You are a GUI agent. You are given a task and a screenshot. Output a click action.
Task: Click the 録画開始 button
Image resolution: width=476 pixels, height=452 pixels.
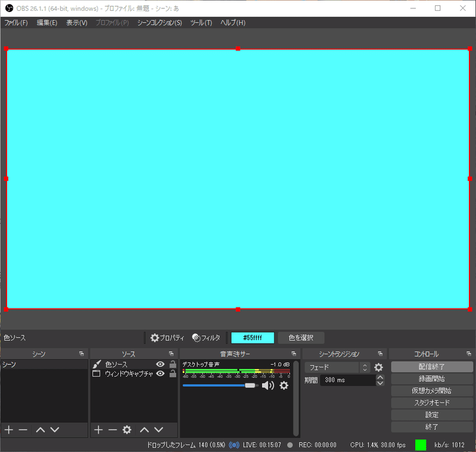[x=432, y=379]
